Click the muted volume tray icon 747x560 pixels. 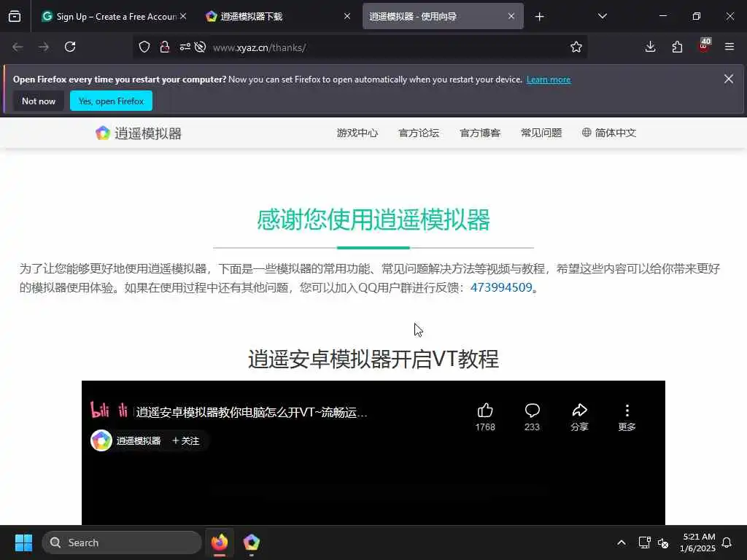pos(663,542)
